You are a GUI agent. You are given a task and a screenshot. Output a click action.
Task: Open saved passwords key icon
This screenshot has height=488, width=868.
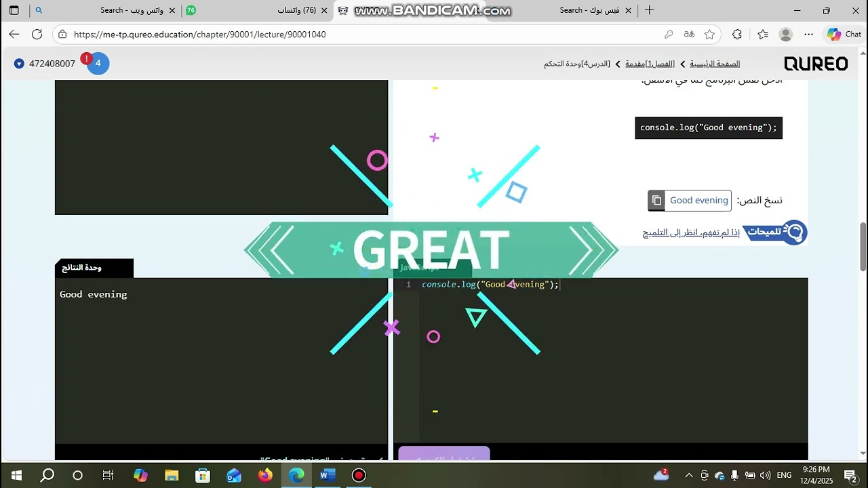click(669, 34)
